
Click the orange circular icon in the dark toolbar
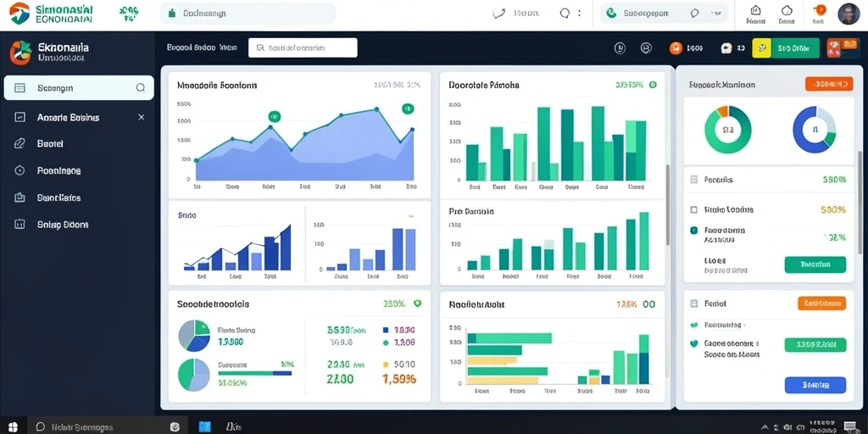point(676,48)
